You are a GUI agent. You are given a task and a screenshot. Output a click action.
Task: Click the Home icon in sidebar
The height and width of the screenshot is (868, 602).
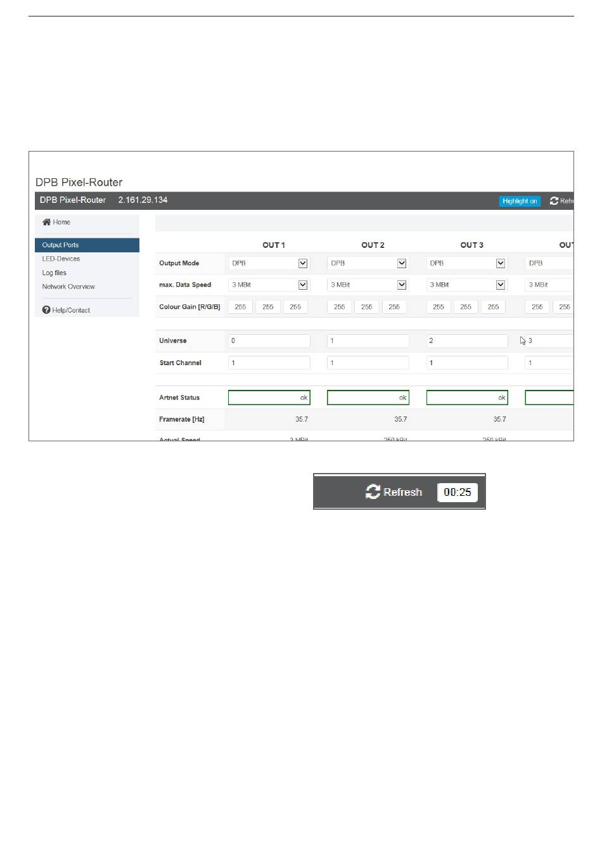(46, 222)
